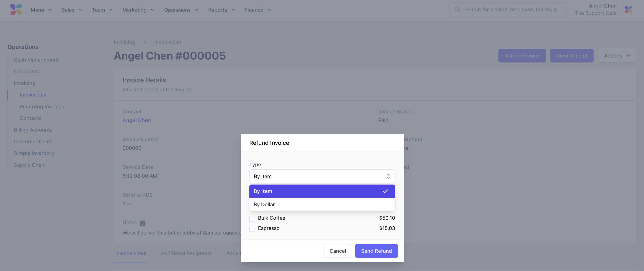644x271 pixels.
Task: Open Simple Inventory in sidebar
Action: tap(34, 153)
